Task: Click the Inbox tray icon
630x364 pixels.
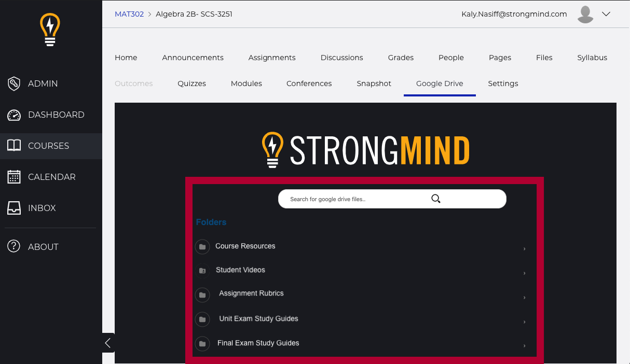Action: pyautogui.click(x=14, y=208)
